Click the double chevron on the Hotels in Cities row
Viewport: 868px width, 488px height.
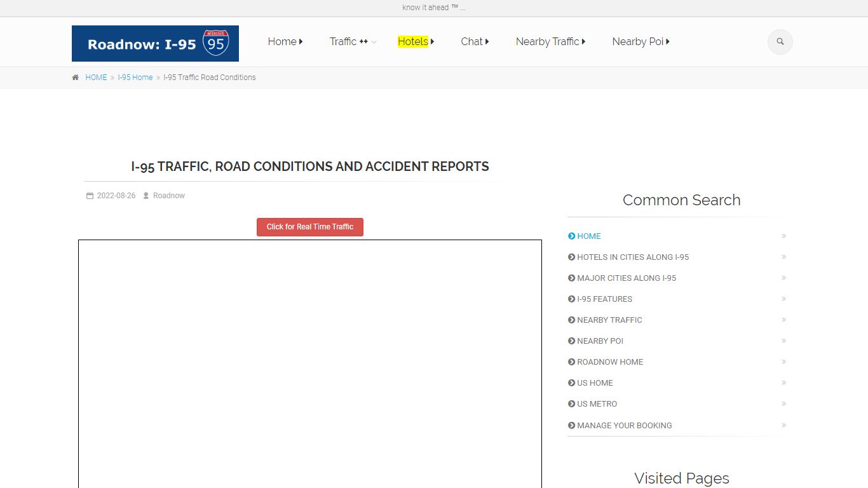(783, 257)
